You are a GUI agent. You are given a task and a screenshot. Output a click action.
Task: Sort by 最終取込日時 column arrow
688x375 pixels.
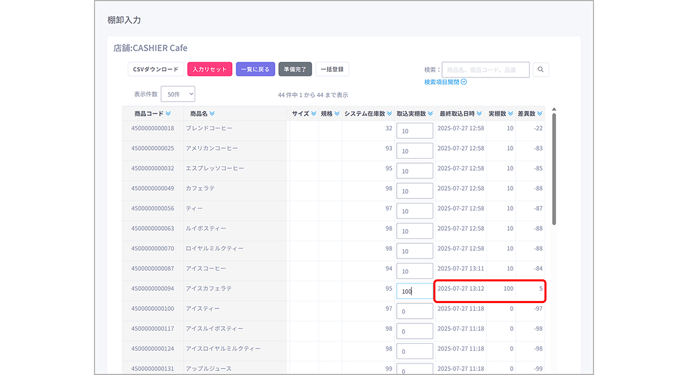479,114
